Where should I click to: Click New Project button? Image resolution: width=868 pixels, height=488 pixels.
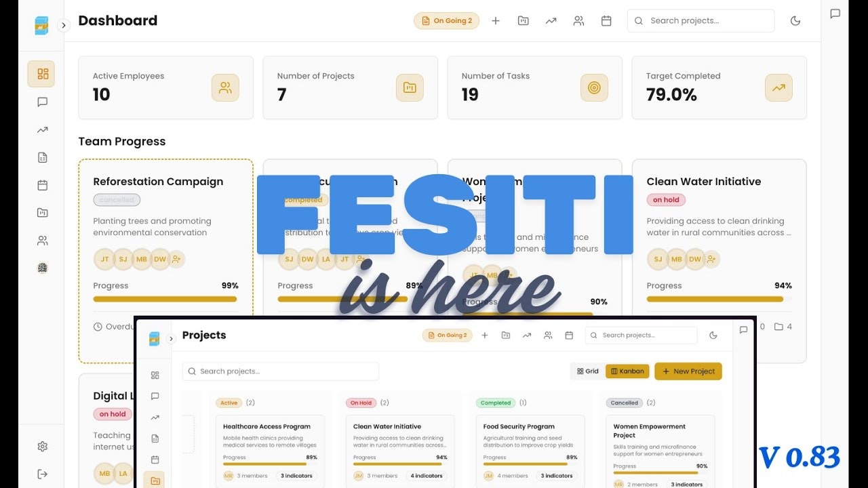(688, 371)
